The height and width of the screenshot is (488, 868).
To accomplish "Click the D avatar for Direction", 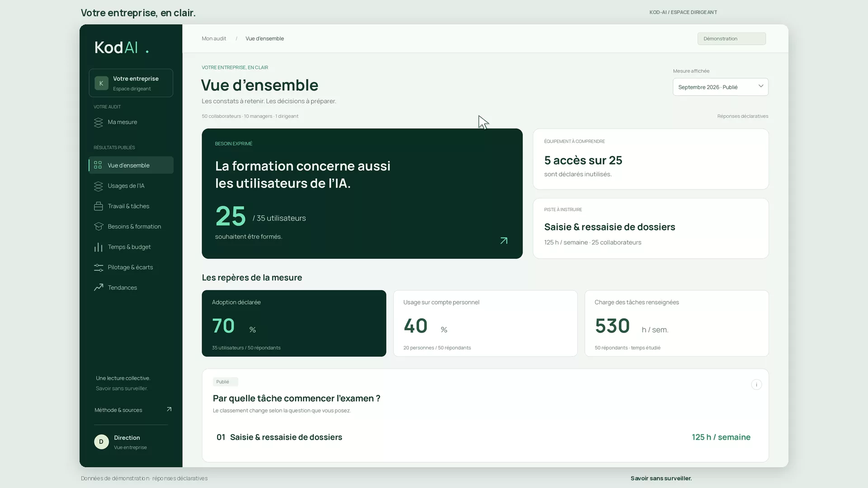I will coord(101,442).
